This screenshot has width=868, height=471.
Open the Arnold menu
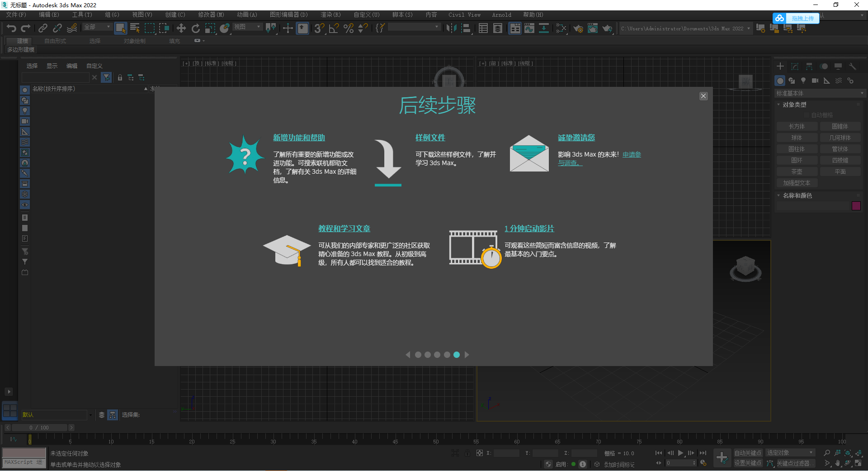point(502,15)
